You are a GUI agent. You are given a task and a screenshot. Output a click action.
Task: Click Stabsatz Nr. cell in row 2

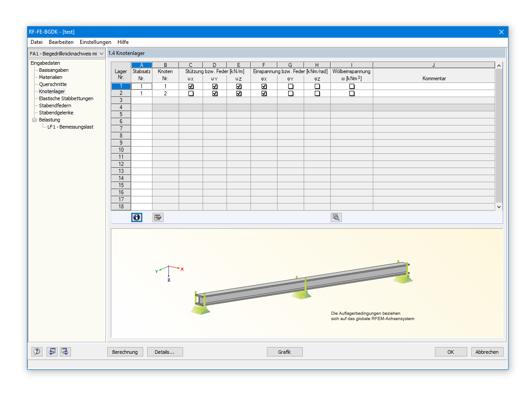point(141,94)
